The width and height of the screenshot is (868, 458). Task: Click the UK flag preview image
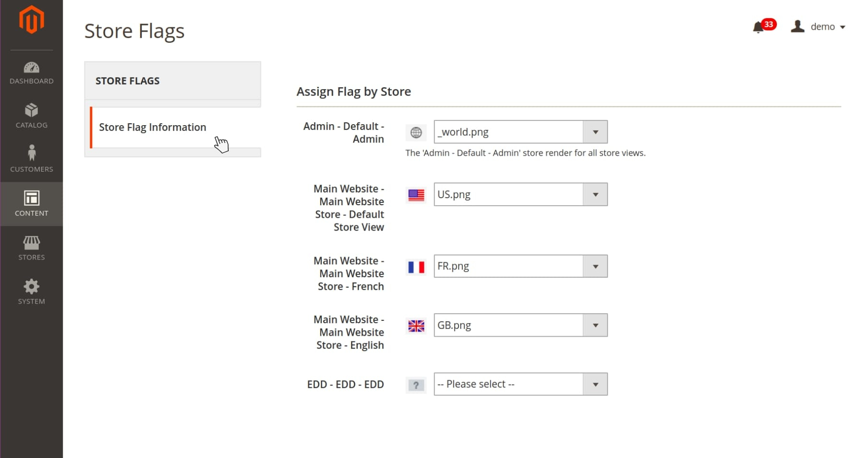416,326
